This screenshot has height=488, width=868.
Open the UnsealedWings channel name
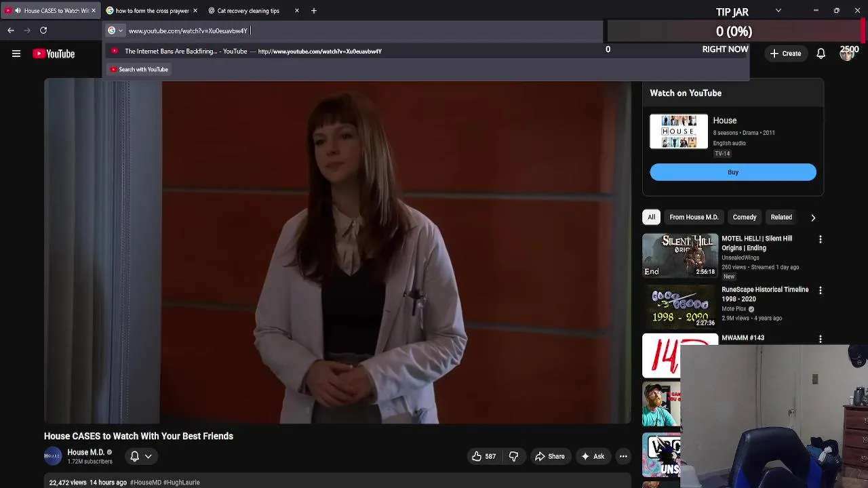click(x=741, y=258)
